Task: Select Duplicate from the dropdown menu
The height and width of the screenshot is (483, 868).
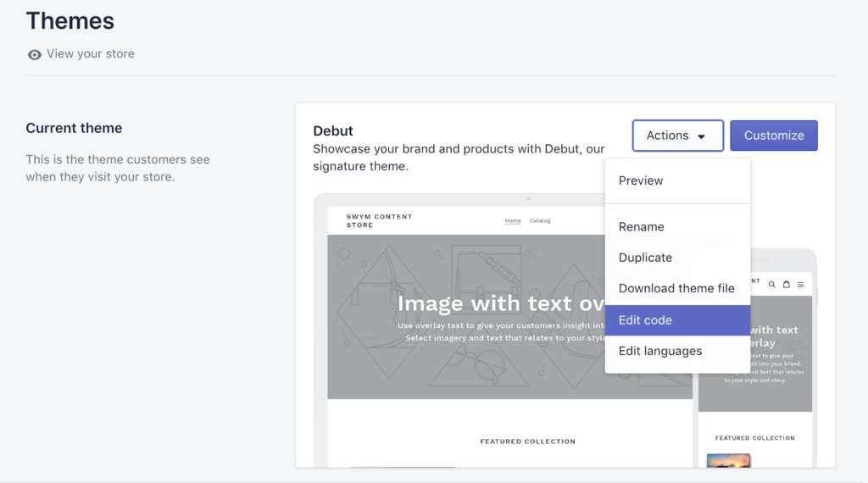Action: 677,258
